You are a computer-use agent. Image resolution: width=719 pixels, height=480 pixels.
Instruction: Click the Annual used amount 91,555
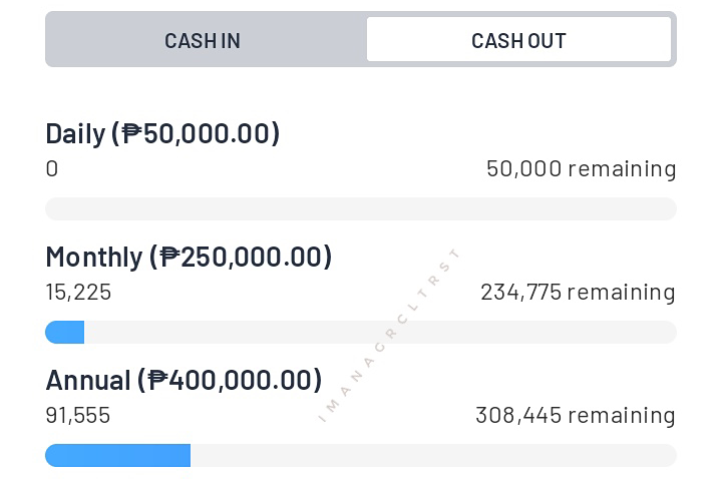tap(78, 415)
